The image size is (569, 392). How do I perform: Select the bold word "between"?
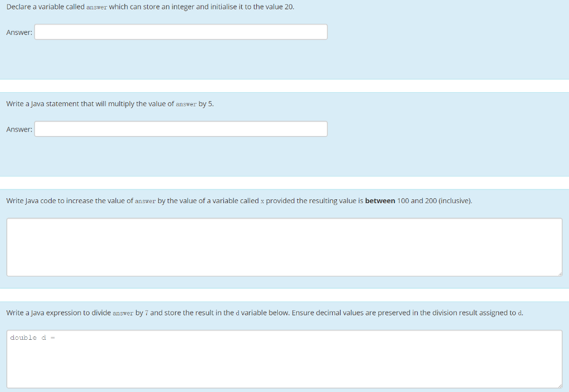(x=380, y=200)
